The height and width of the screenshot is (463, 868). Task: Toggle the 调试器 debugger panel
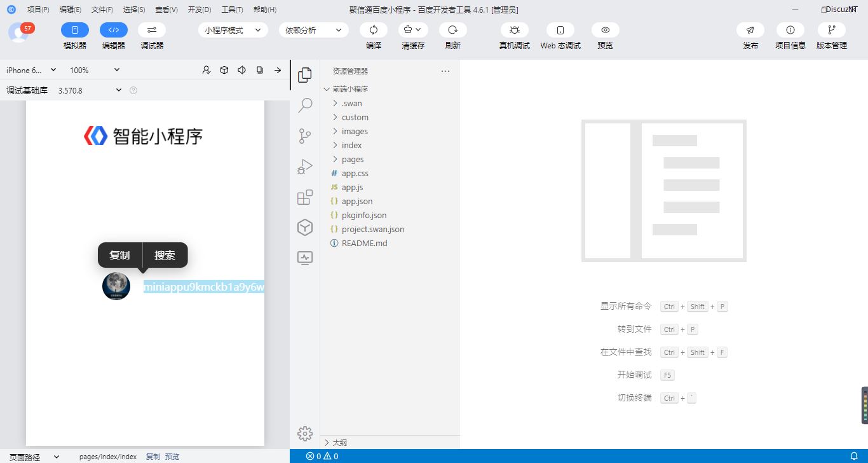[152, 31]
